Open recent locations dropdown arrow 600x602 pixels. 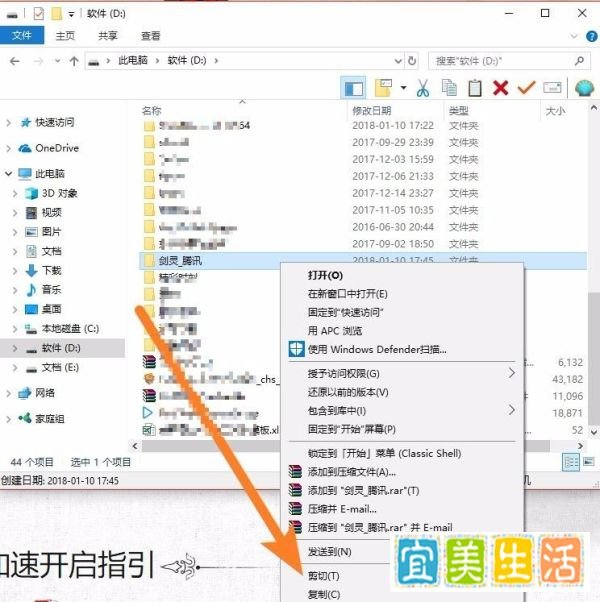[57, 61]
